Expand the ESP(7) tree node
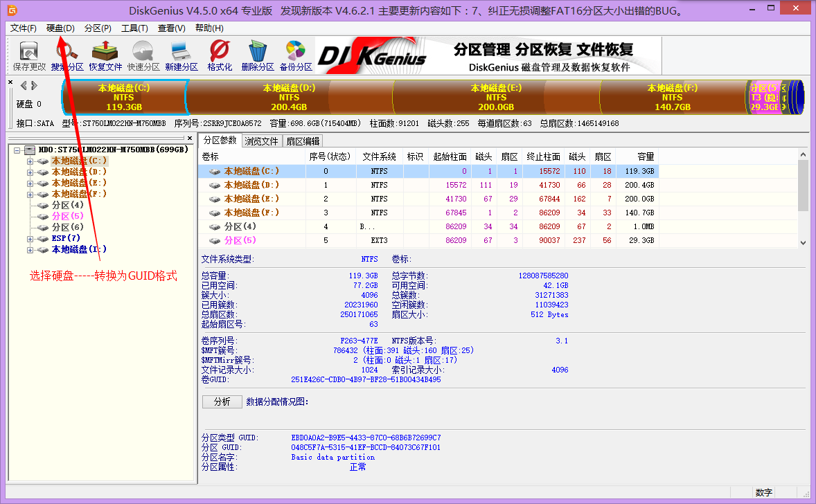Viewport: 816px width, 504px height. (x=30, y=239)
